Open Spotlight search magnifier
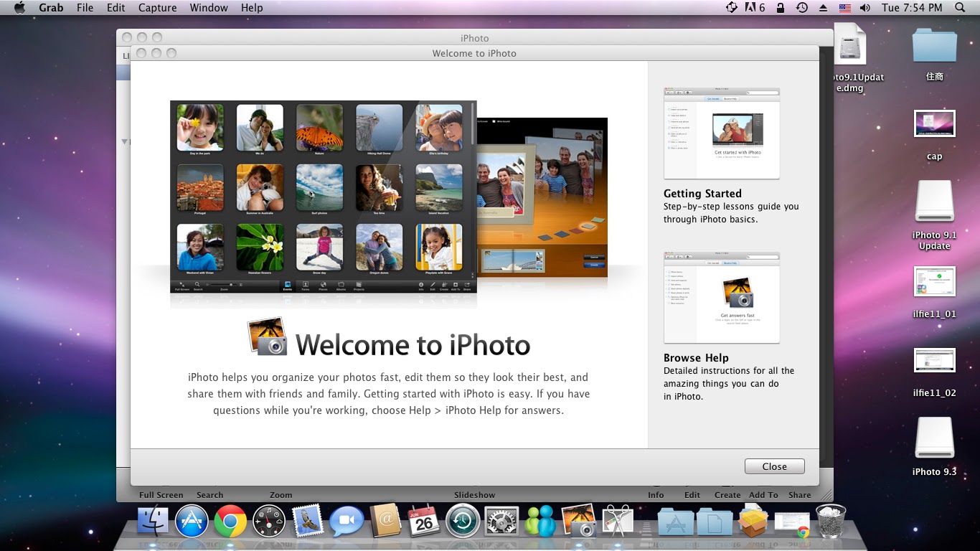 click(961, 8)
